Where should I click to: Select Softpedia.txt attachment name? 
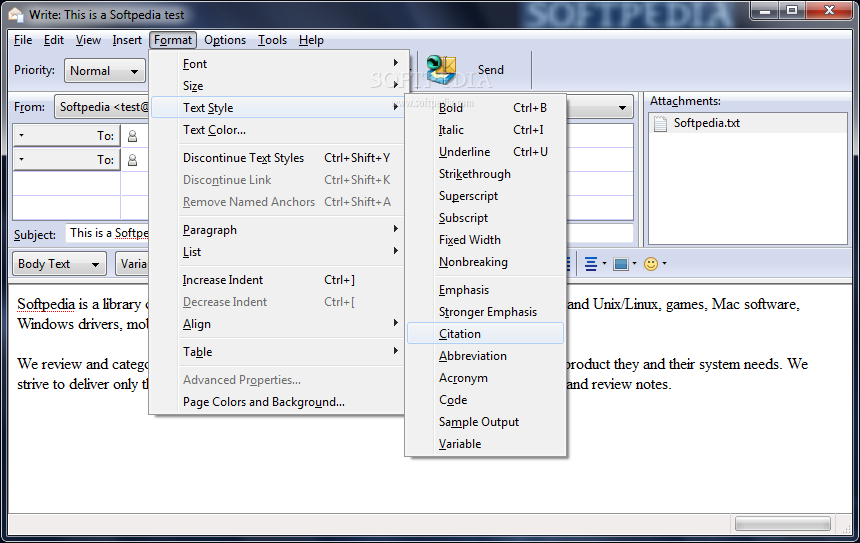(x=706, y=123)
